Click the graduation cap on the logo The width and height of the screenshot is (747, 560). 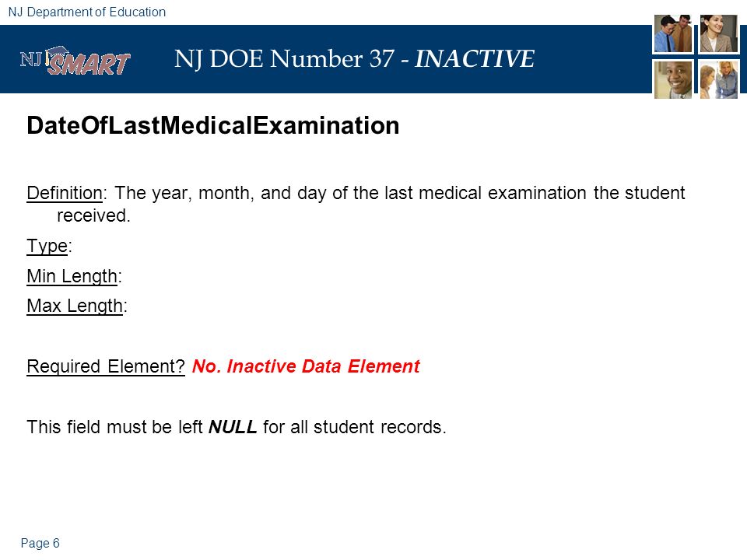(57, 54)
